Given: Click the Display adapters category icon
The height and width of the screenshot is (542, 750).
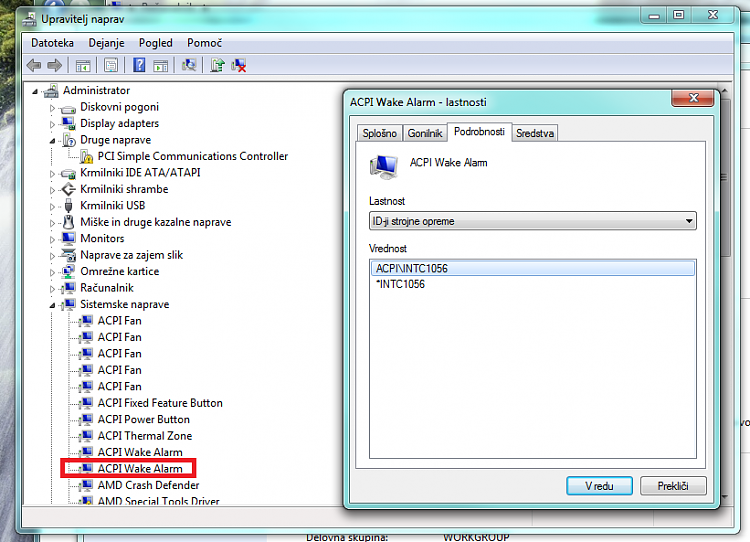Looking at the screenshot, I should pyautogui.click(x=68, y=123).
